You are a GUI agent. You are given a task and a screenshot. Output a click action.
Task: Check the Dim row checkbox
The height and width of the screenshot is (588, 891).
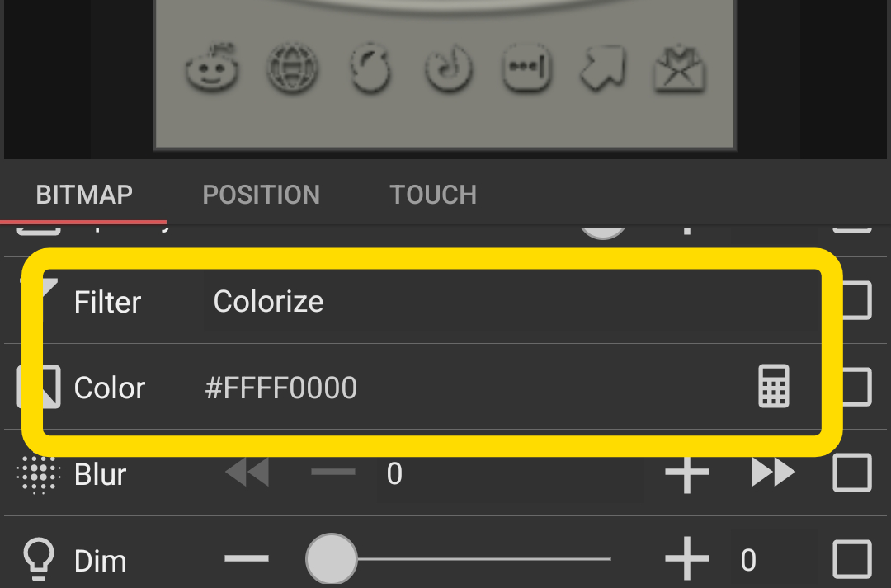(x=852, y=560)
